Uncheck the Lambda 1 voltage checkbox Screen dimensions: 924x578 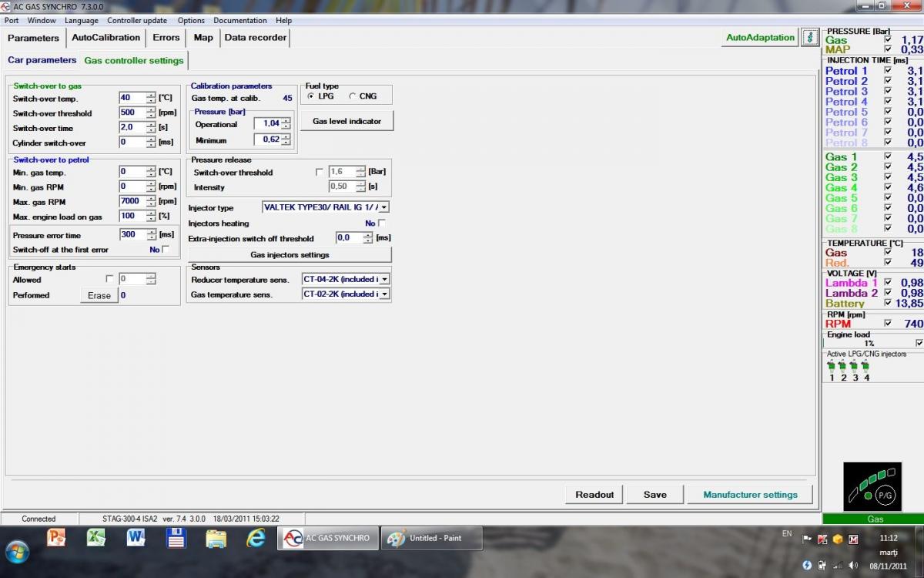pyautogui.click(x=888, y=283)
